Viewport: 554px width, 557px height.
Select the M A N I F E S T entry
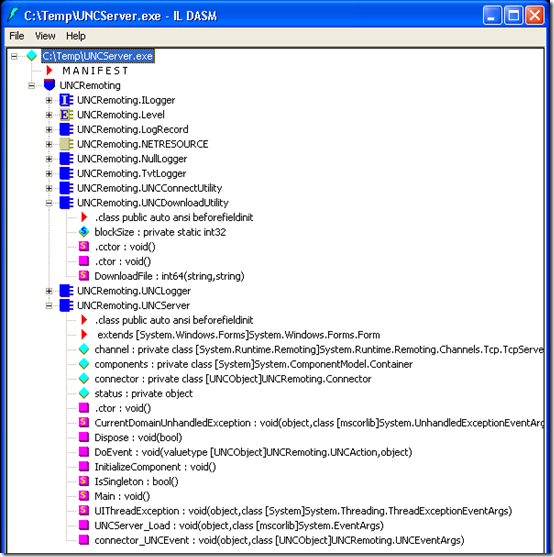[95, 71]
